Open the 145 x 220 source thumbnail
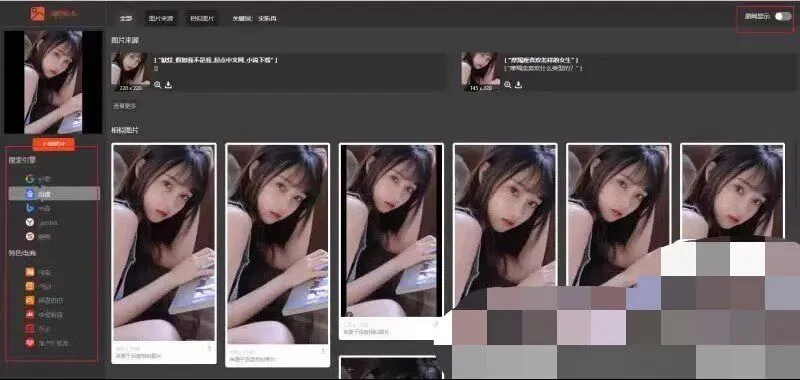The height and width of the screenshot is (380, 800). click(x=481, y=71)
